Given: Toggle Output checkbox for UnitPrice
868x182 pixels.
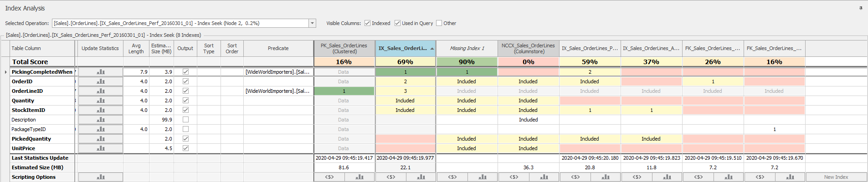Looking at the screenshot, I should (185, 148).
